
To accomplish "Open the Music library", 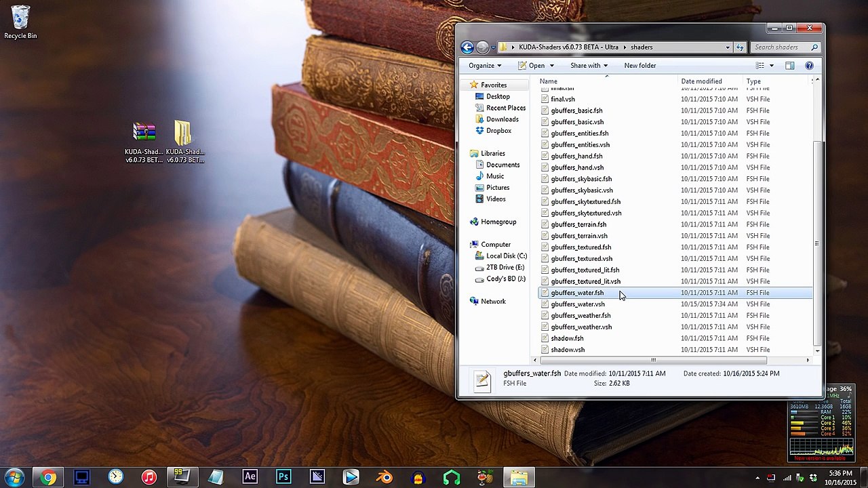I will [495, 176].
